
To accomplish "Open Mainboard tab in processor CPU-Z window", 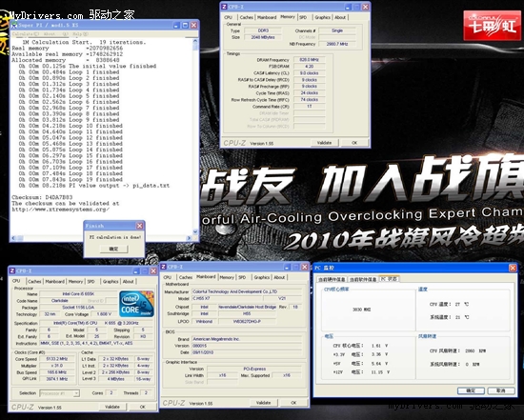I will (x=55, y=282).
